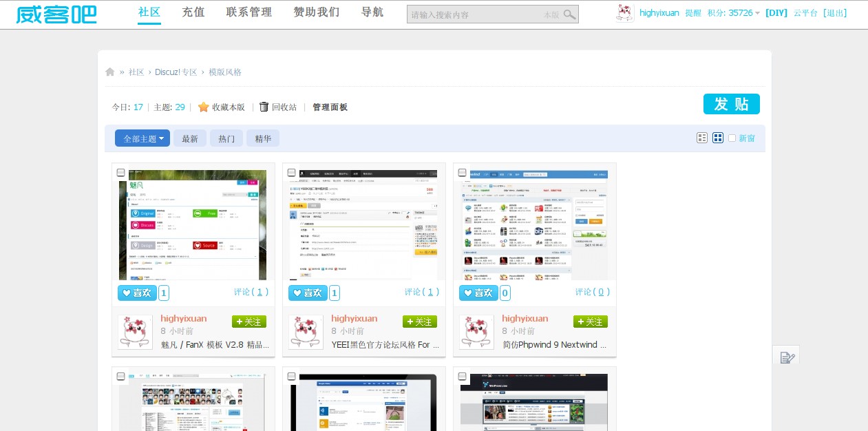Open title 魅凡 / FanX 模板 V2.8 精品

(215, 344)
